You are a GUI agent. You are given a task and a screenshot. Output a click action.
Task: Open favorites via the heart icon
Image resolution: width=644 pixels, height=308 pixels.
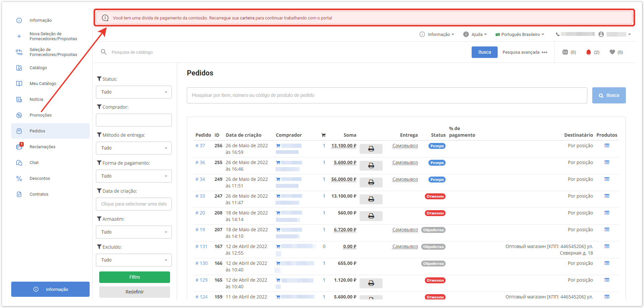click(612, 52)
